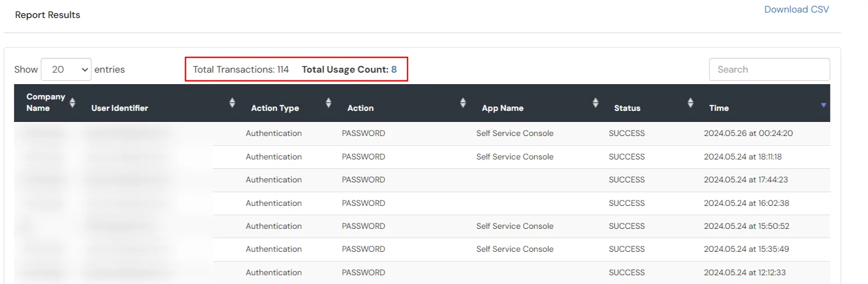
Task: Select time 2024.05.24 at 12:12:33
Action: coord(745,273)
